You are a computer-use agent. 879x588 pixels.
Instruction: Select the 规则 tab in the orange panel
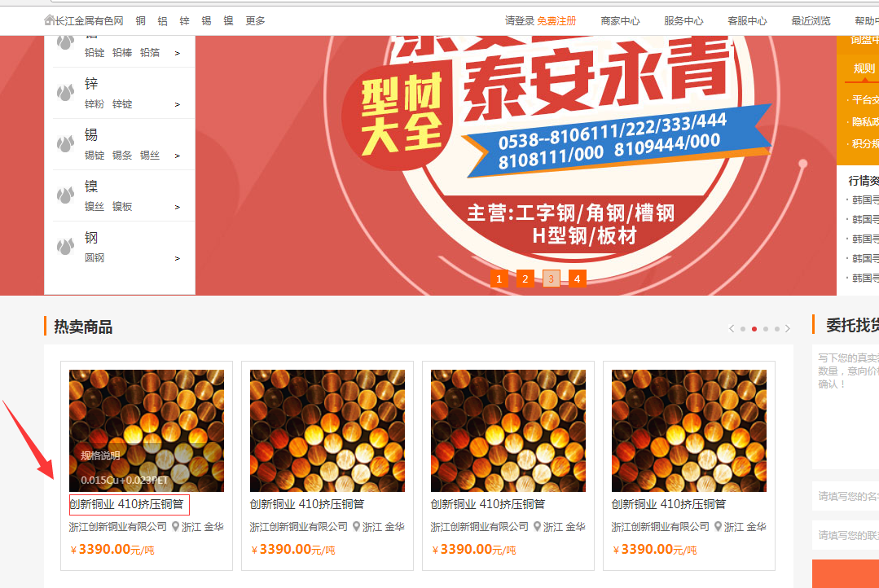(864, 68)
